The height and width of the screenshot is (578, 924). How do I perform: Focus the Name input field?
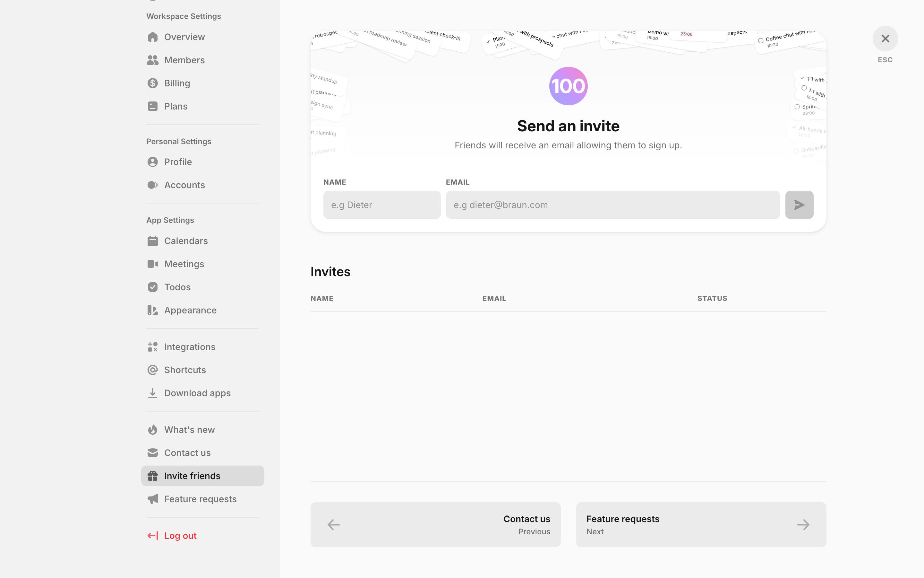382,205
